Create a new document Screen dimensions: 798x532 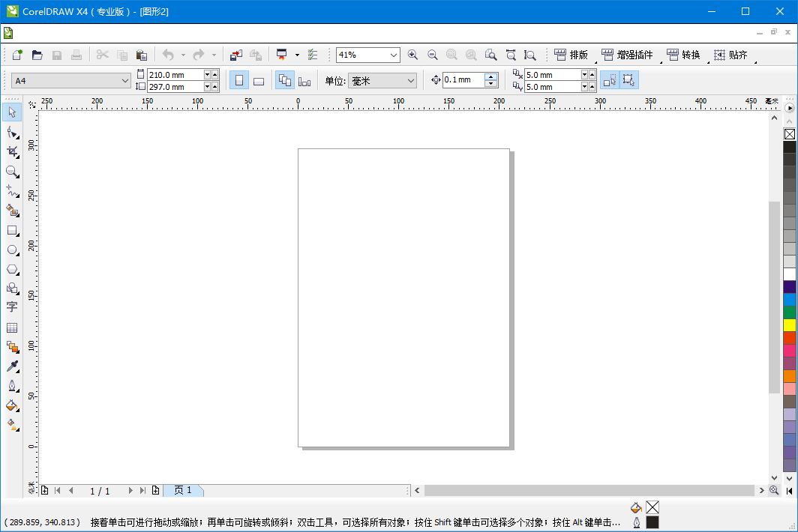click(x=17, y=55)
